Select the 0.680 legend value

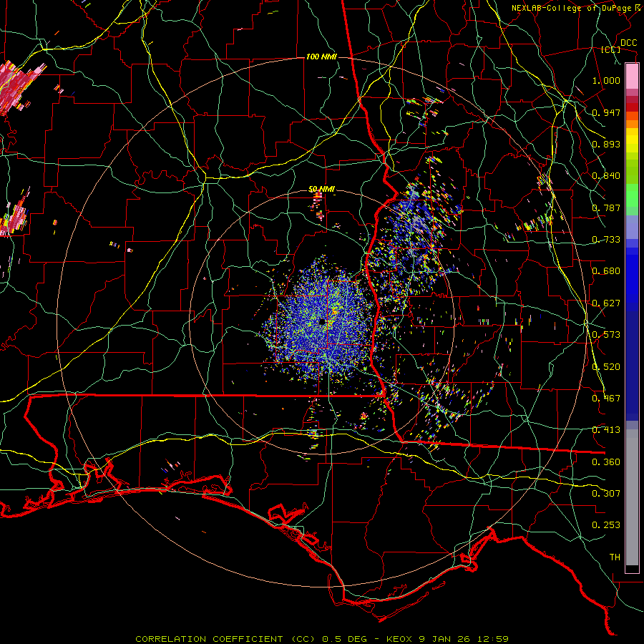(x=606, y=271)
